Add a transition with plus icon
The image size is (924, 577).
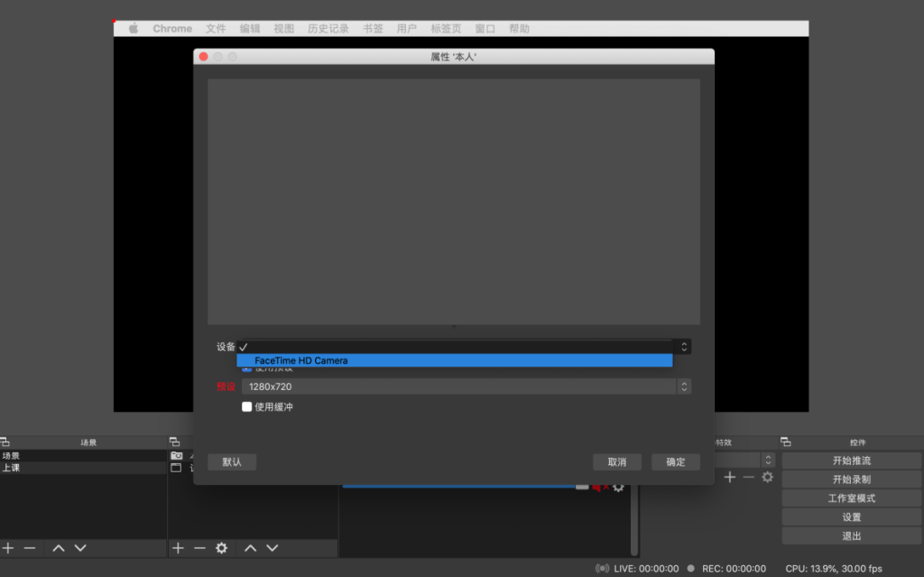(730, 477)
